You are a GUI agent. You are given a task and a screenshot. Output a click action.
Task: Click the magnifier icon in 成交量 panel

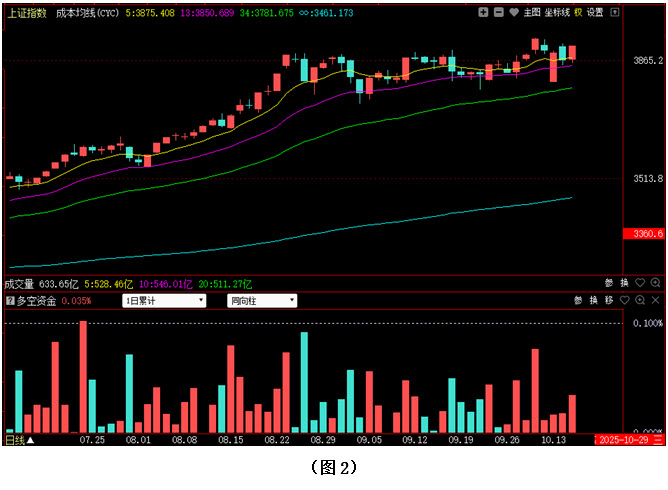655,283
